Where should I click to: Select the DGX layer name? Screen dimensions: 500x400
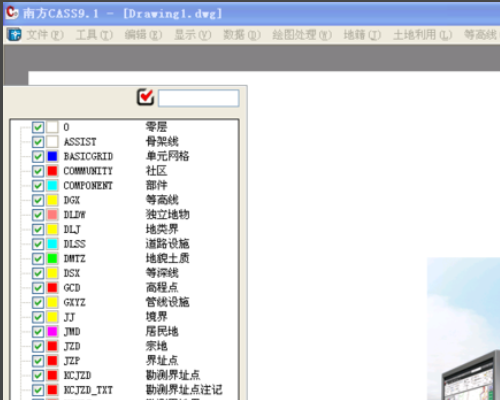click(x=72, y=200)
